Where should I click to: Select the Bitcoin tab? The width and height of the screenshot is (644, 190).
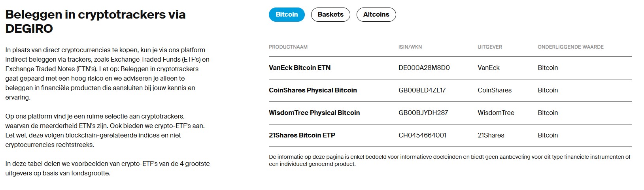(x=287, y=15)
